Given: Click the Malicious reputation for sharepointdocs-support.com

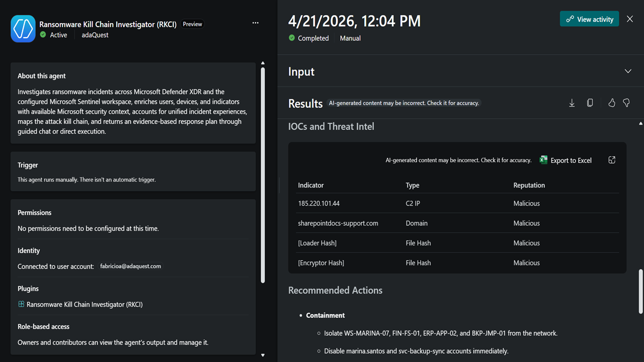Looking at the screenshot, I should 526,223.
